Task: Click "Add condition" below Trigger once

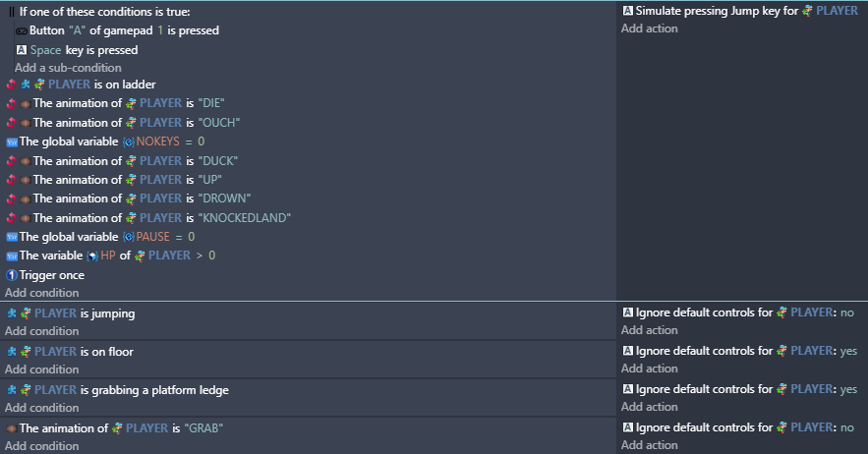Action: point(42,292)
